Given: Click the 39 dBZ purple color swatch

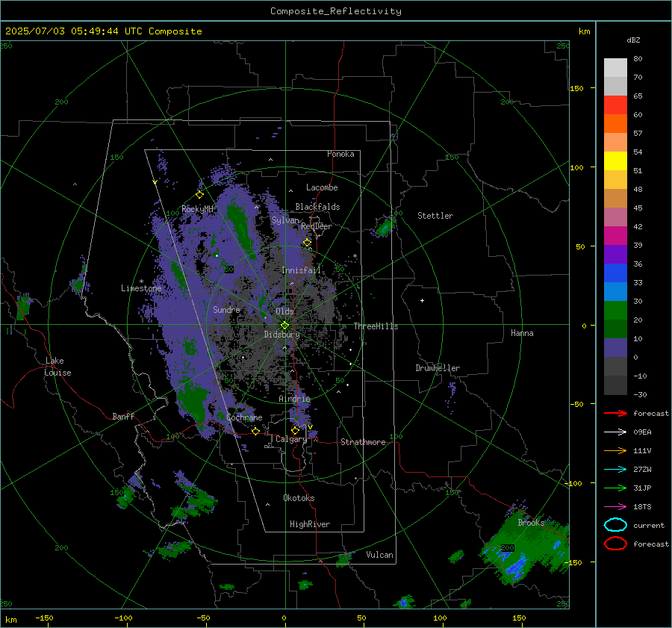Looking at the screenshot, I should coord(615,254).
